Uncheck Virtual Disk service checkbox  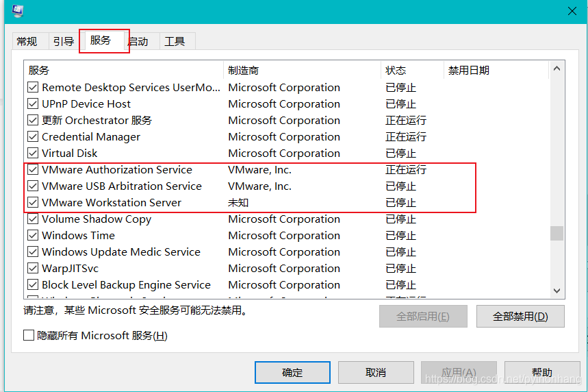click(x=33, y=154)
